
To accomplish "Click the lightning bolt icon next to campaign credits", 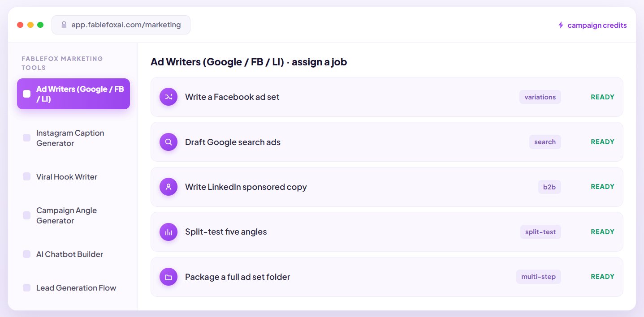I will 561,25.
